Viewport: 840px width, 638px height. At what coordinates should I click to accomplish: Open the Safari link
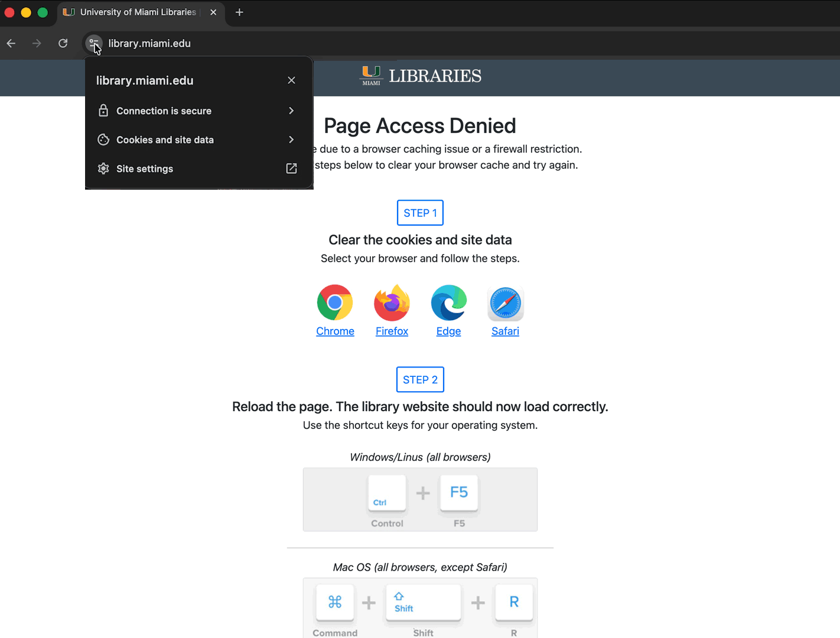505,331
